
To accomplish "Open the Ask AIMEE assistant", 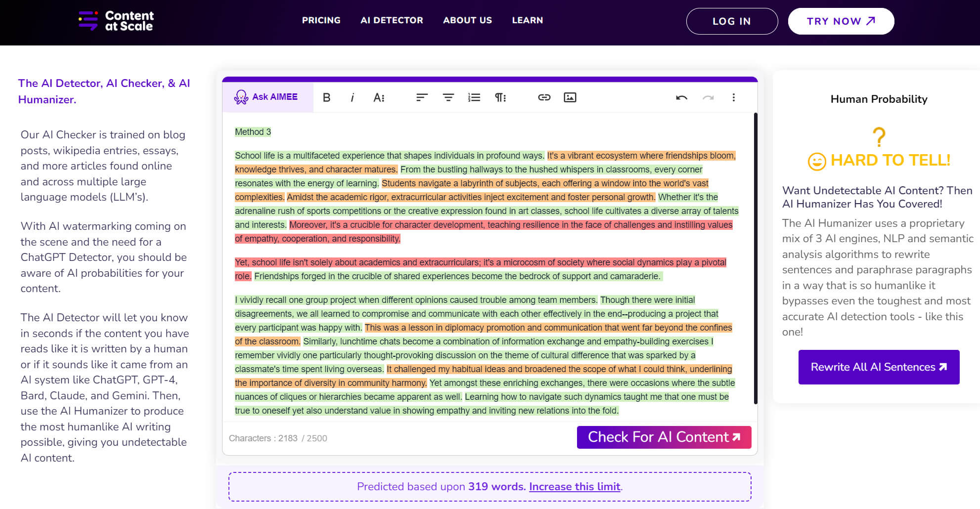I will tap(267, 97).
